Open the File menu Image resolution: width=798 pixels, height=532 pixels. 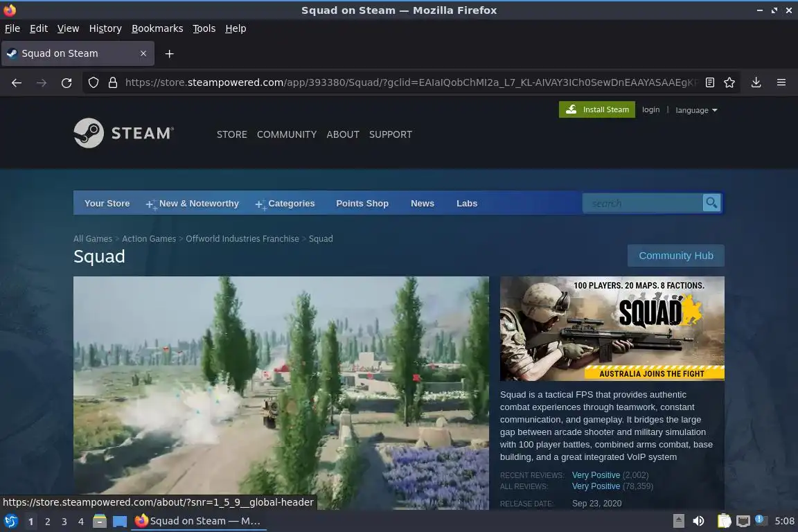[12, 28]
